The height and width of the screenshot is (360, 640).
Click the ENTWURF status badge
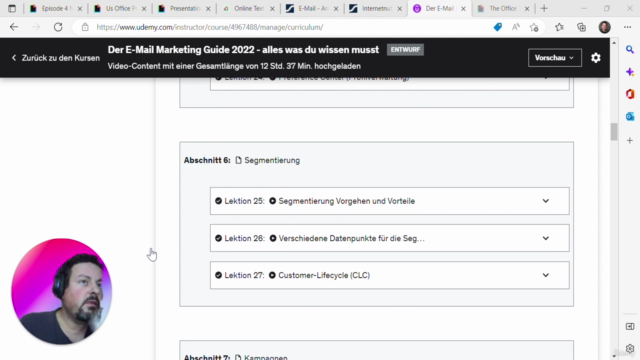(405, 50)
